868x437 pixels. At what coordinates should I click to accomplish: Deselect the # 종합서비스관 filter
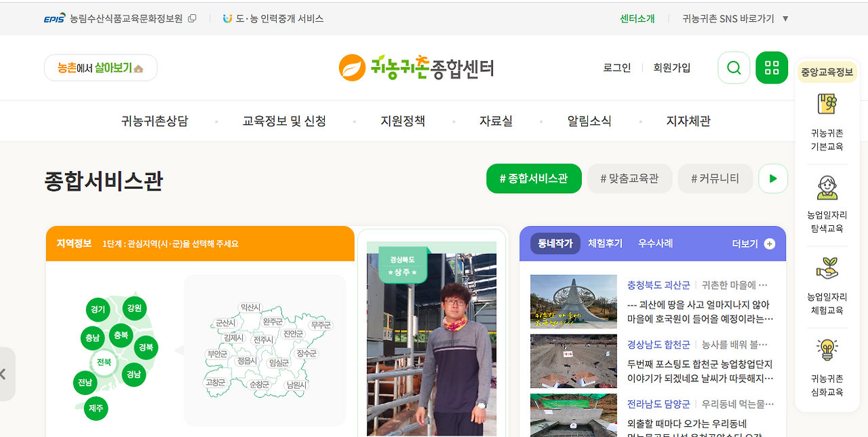(534, 178)
